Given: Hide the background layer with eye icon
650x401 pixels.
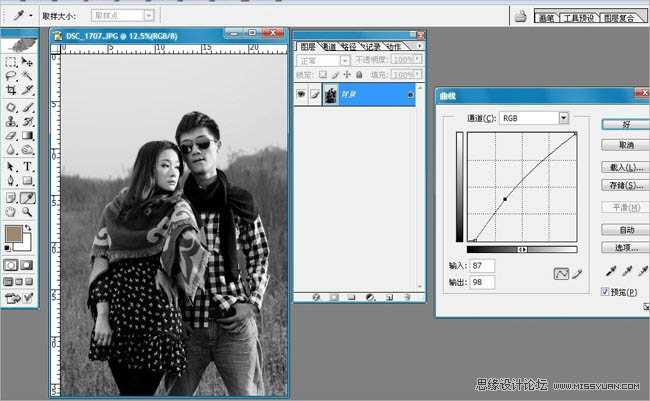Looking at the screenshot, I should coord(301,95).
